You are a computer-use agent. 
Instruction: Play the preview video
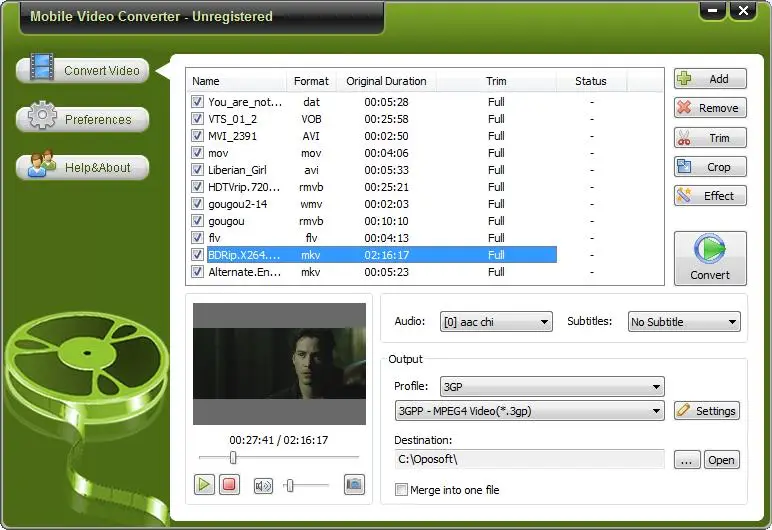coord(204,485)
